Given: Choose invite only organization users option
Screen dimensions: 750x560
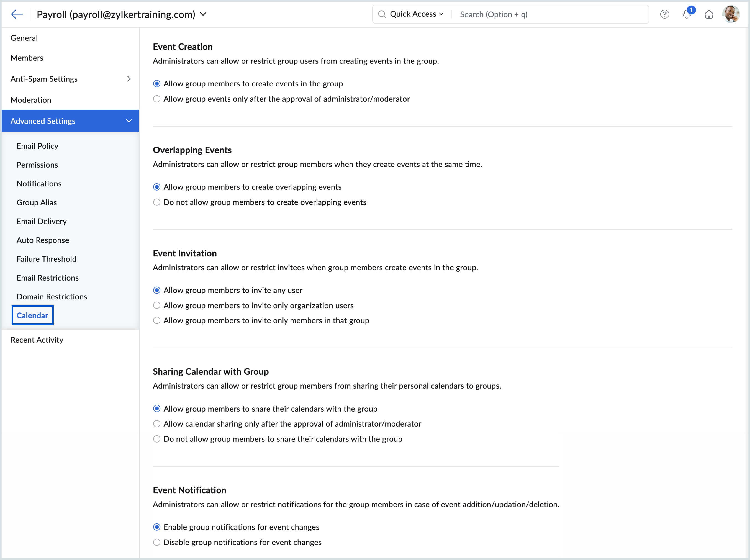Looking at the screenshot, I should (x=156, y=305).
